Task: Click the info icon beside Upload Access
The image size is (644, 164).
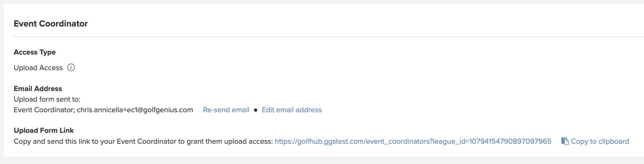Action: point(71,68)
